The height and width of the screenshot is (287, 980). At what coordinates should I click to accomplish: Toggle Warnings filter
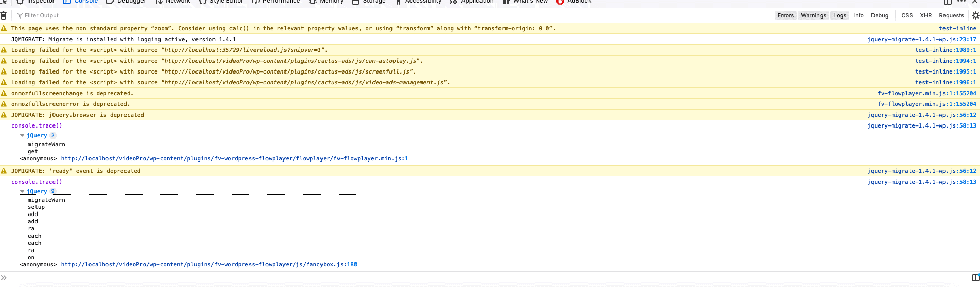click(x=813, y=15)
